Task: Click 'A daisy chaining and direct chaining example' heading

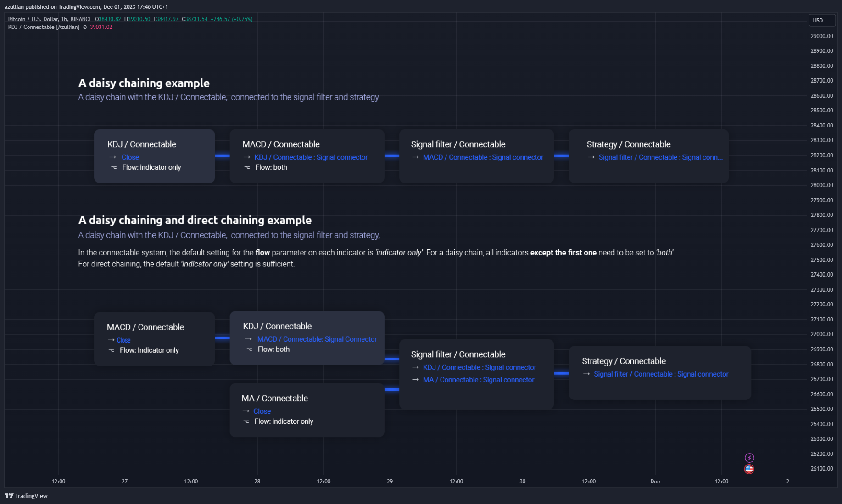Action: click(195, 220)
